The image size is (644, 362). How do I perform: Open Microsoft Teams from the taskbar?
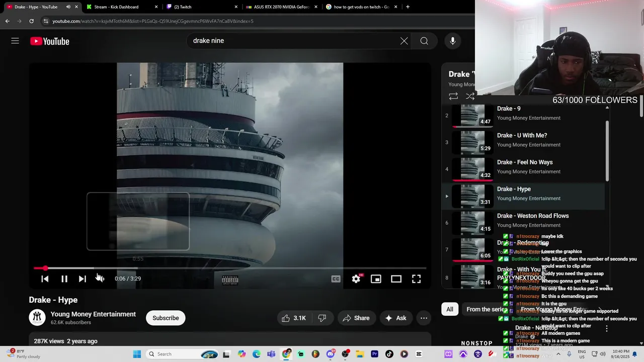(271, 354)
